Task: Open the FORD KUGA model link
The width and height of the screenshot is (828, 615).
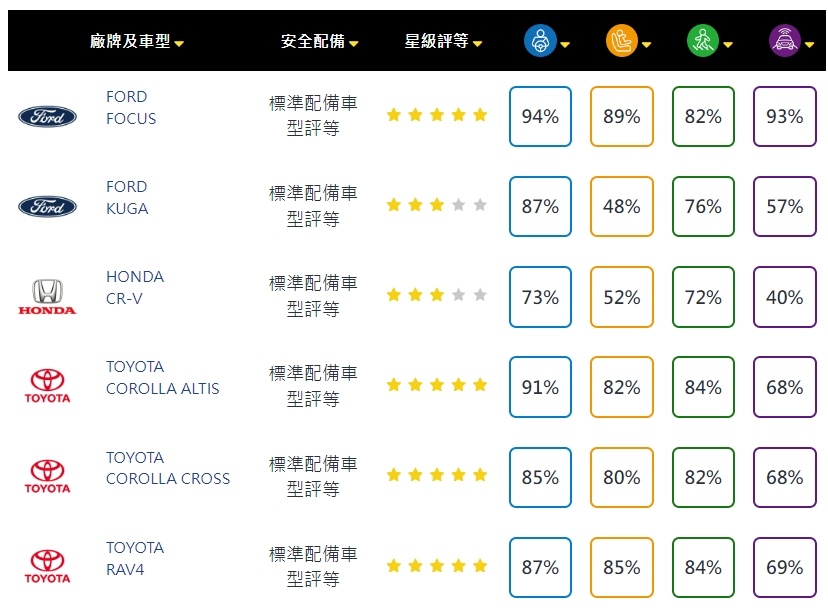Action: (x=127, y=198)
